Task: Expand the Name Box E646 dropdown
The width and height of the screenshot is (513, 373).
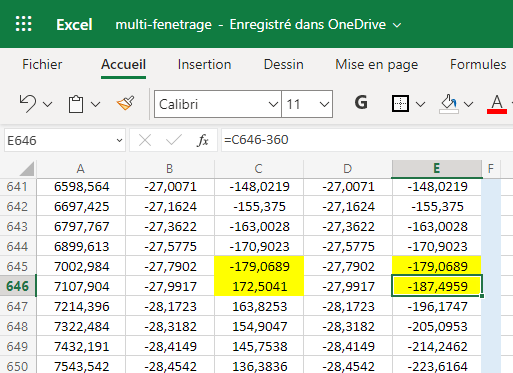Action: pos(119,140)
